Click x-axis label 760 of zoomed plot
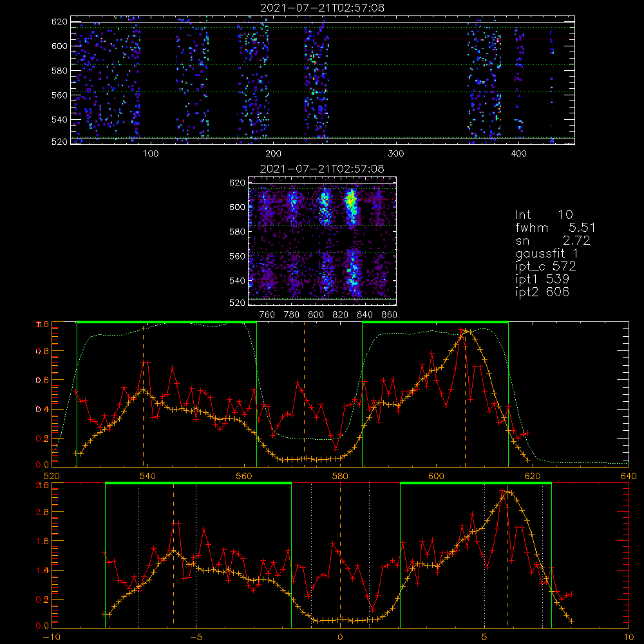Viewport: 644px width, 644px height. click(267, 315)
